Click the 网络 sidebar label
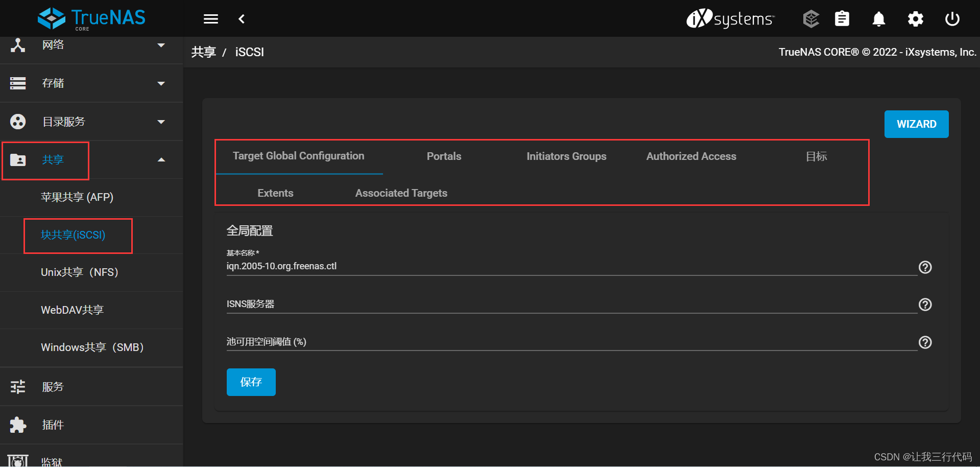The image size is (980, 467). point(53,45)
